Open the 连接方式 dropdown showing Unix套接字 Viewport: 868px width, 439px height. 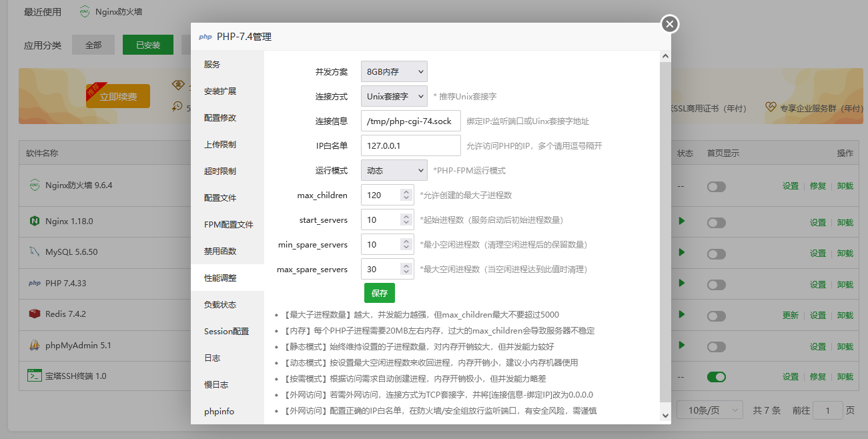tap(394, 96)
